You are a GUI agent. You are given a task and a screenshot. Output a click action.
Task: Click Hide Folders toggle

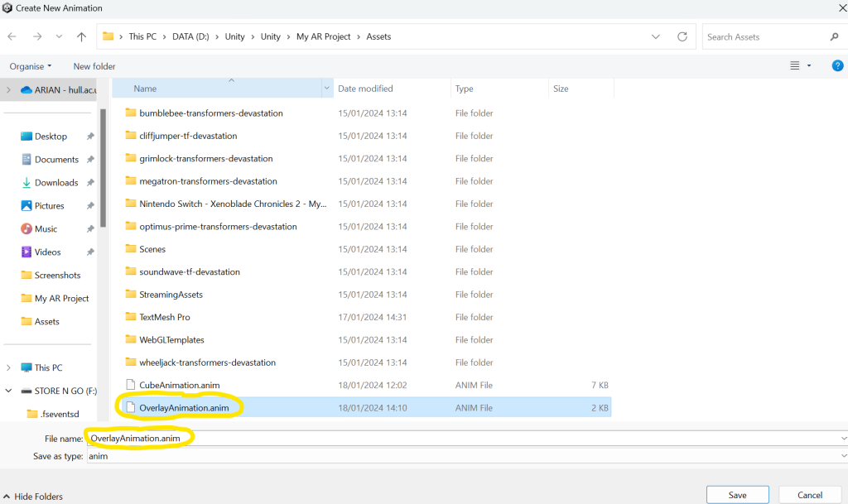point(33,497)
